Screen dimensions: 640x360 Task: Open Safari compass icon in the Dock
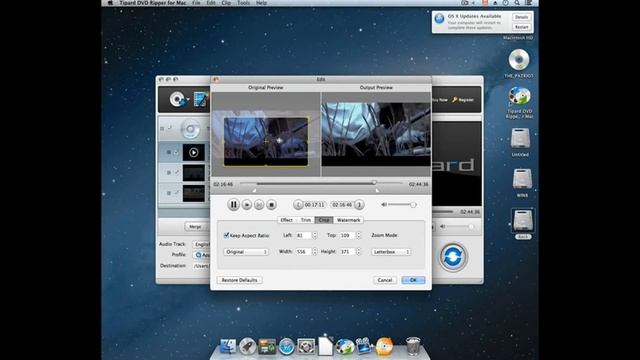pyautogui.click(x=287, y=347)
